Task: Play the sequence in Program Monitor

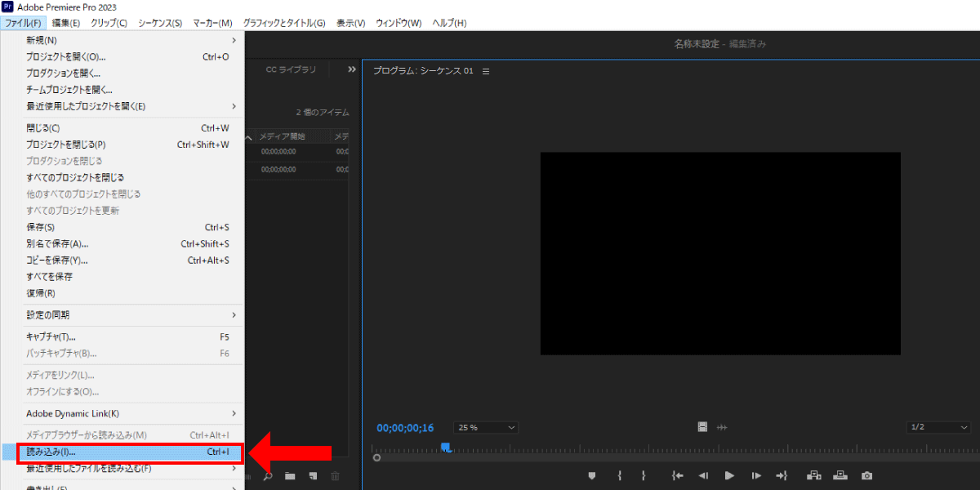Action: (x=729, y=475)
